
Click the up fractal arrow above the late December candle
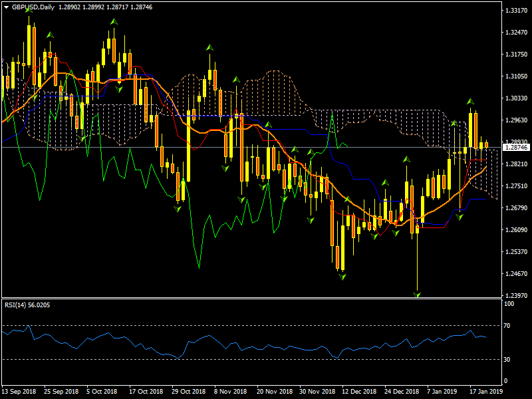(406, 160)
